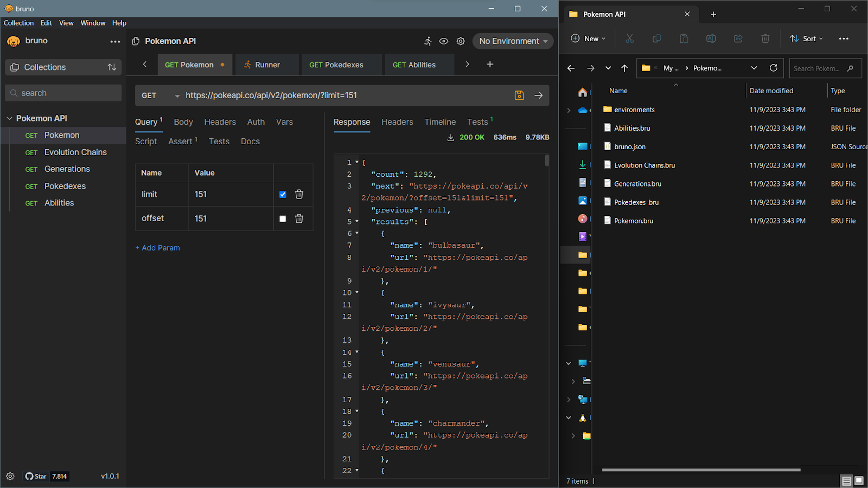Delete the offset parameter row
The image size is (868, 488).
(x=299, y=219)
